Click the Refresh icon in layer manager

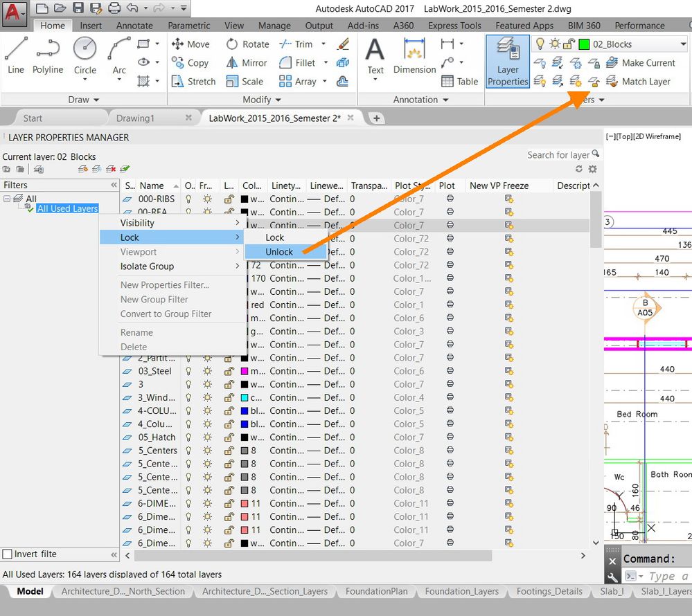coord(579,169)
